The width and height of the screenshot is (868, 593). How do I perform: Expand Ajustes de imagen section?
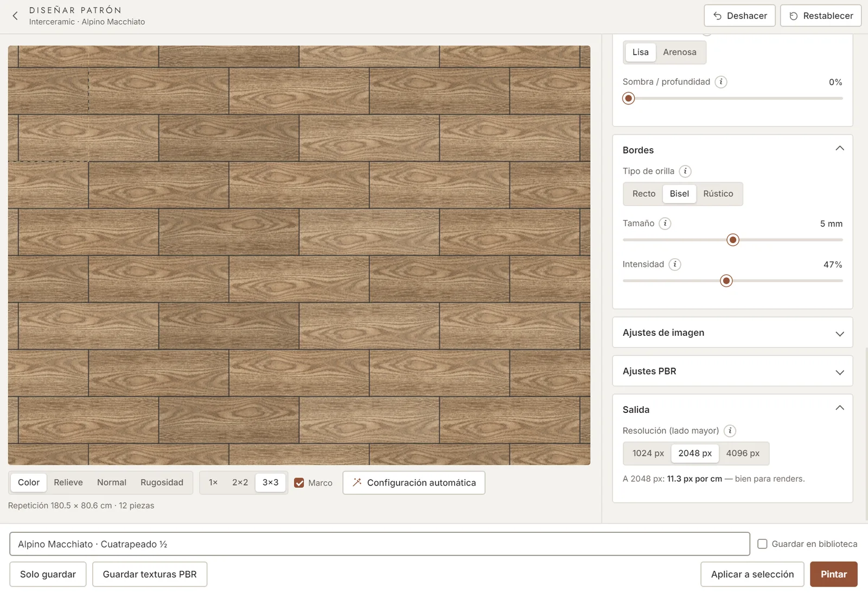732,333
